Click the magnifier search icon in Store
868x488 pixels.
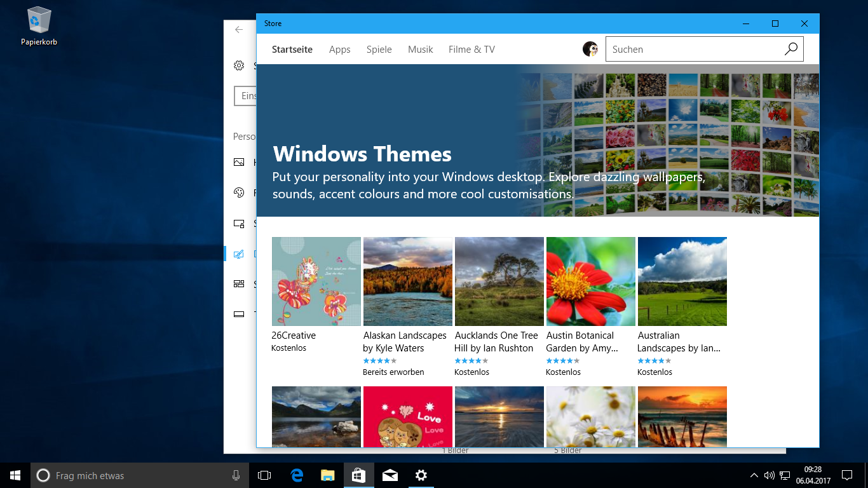pyautogui.click(x=791, y=49)
